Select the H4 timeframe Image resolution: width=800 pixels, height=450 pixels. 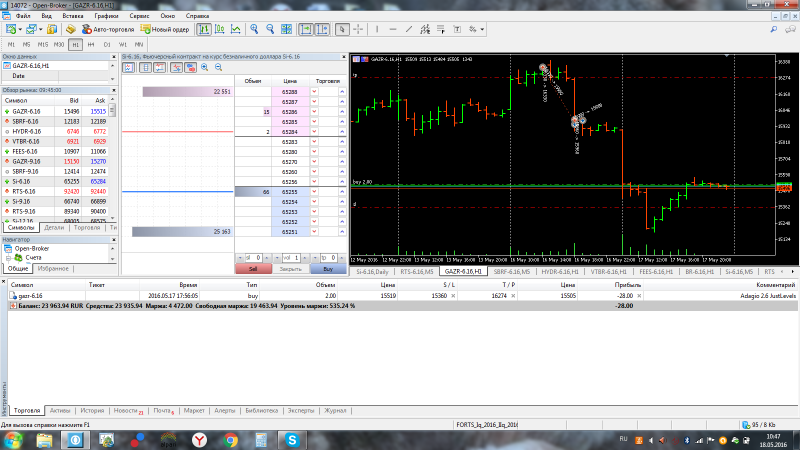(x=91, y=45)
